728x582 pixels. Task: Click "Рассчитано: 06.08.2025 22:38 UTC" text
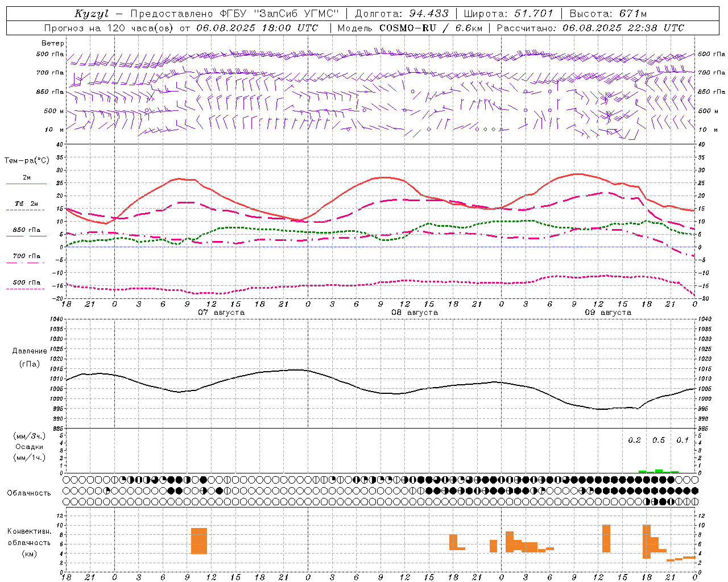click(x=590, y=28)
